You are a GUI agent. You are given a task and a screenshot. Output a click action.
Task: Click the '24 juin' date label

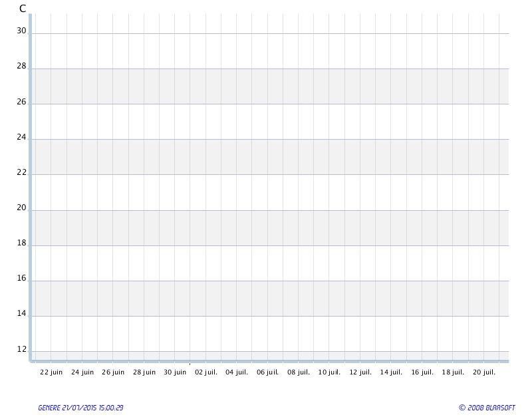82,372
